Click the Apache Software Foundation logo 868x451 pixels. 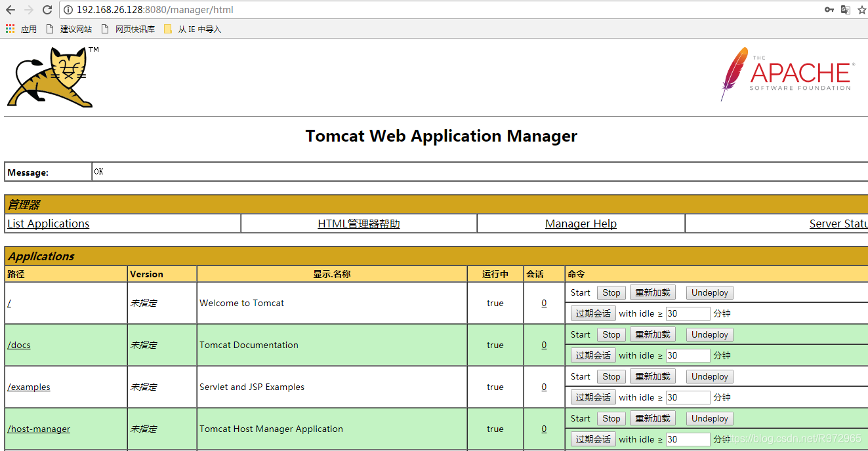[x=787, y=73]
